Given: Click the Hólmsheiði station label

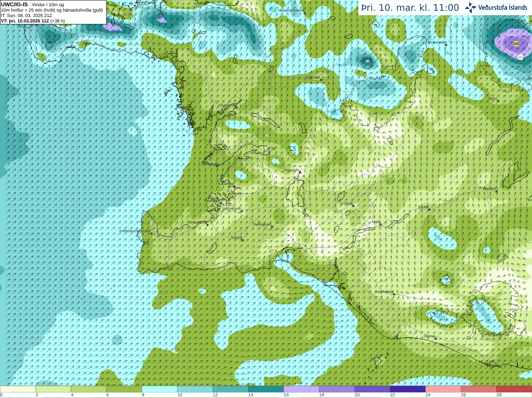Looking at the screenshot, I should 232,209.
